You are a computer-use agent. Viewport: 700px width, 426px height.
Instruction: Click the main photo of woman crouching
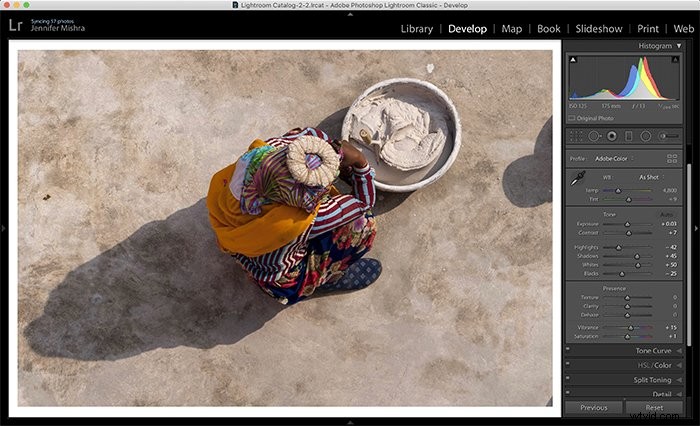point(285,228)
